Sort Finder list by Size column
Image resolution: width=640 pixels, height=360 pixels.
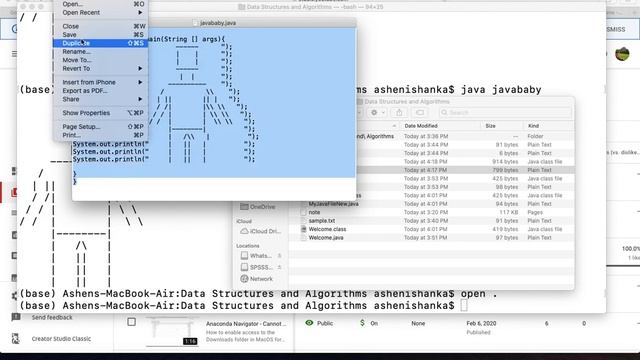coord(491,126)
